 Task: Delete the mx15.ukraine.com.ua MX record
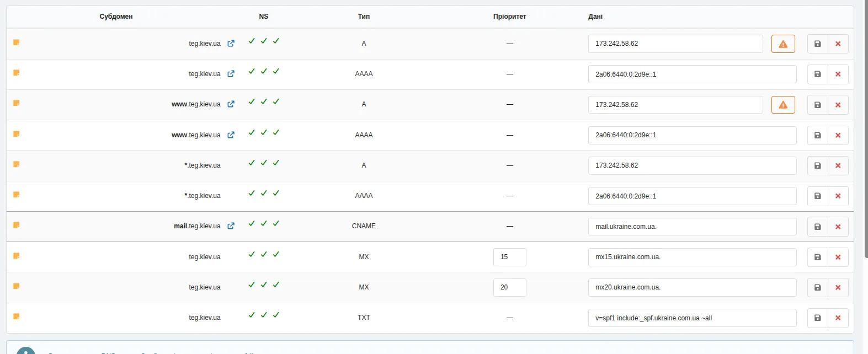(x=838, y=257)
